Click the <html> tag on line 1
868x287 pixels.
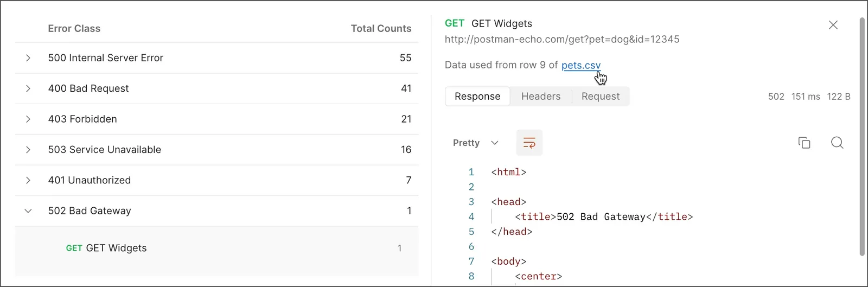(x=509, y=172)
